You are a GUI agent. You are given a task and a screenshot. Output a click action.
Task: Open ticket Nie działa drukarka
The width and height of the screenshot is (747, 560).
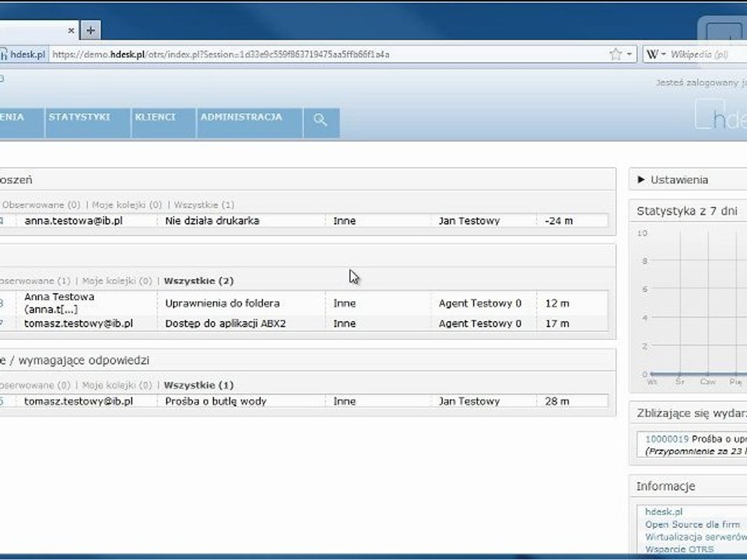coord(212,221)
